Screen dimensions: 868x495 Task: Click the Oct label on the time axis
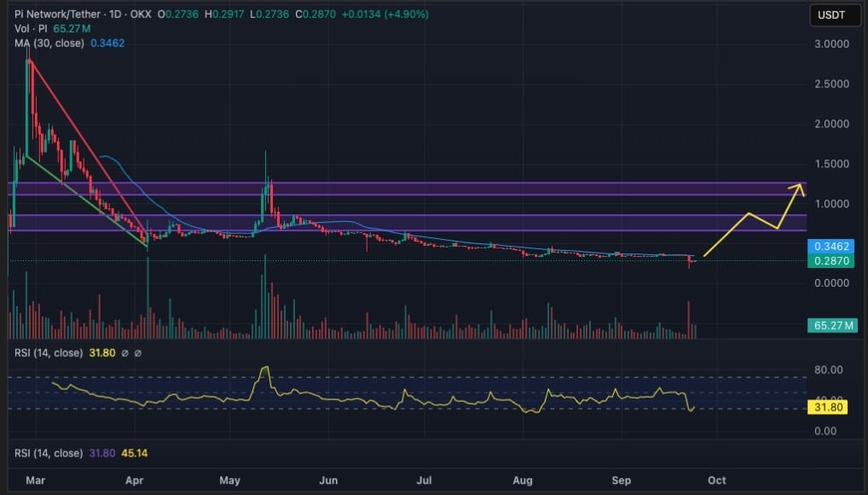coord(717,480)
